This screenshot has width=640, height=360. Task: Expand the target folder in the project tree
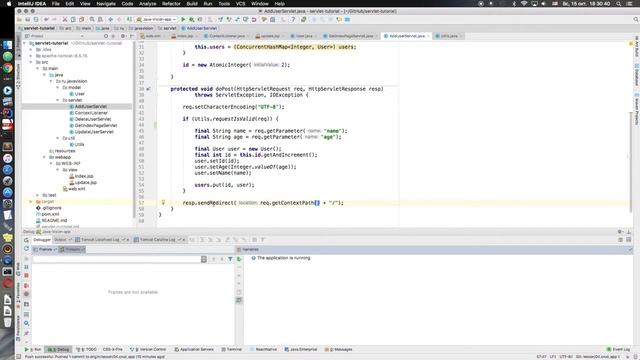click(x=31, y=202)
